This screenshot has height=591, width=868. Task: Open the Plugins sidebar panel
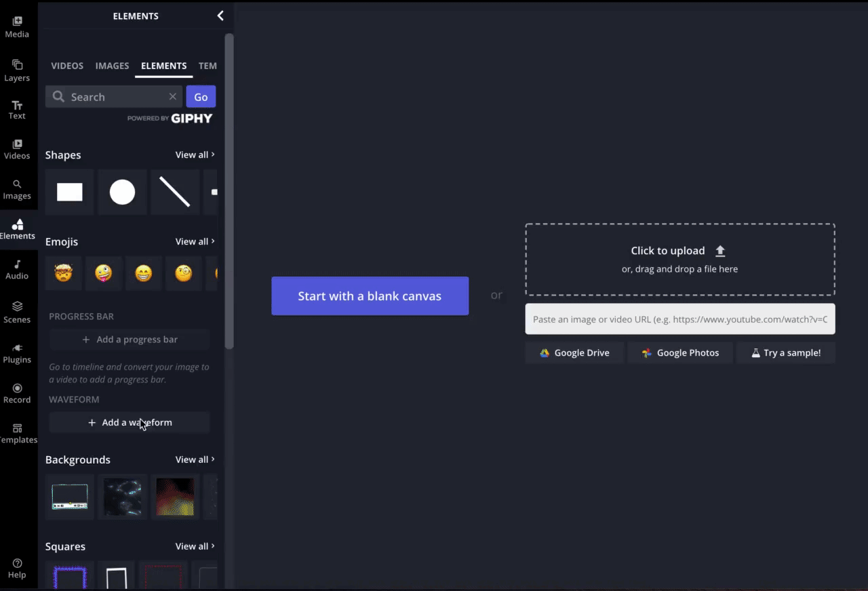coord(17,353)
